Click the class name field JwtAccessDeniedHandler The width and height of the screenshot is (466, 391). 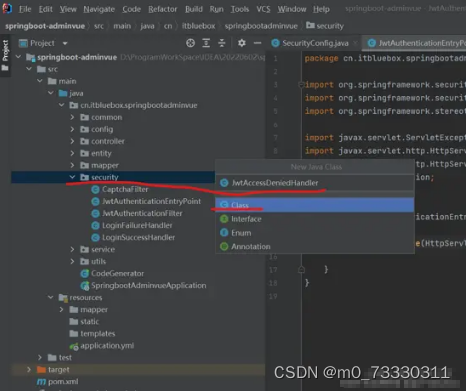(x=315, y=183)
